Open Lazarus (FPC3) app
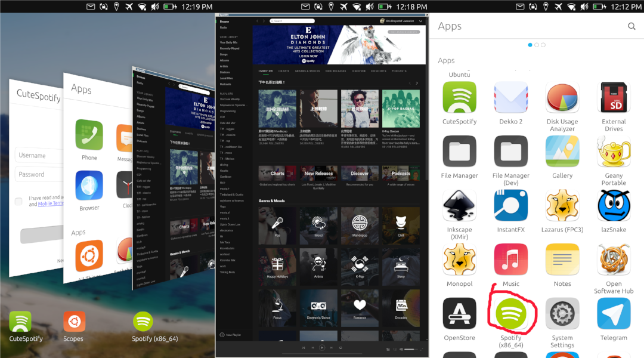 click(562, 205)
